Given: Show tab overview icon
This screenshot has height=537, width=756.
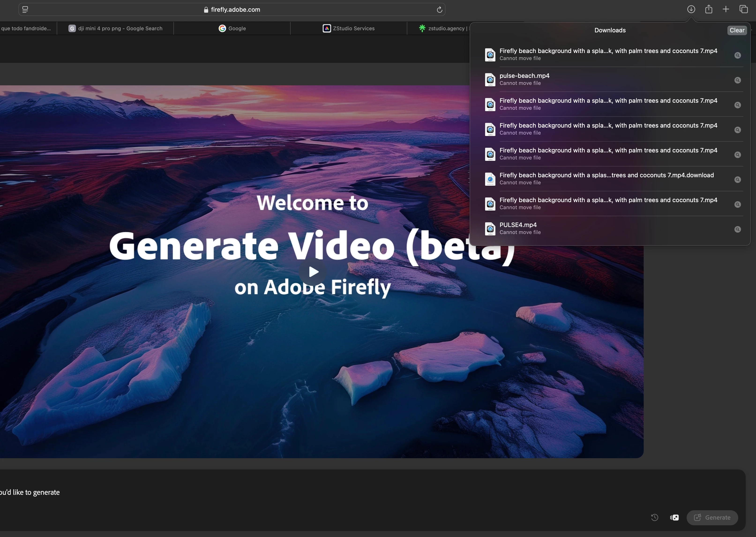Looking at the screenshot, I should click(x=743, y=9).
